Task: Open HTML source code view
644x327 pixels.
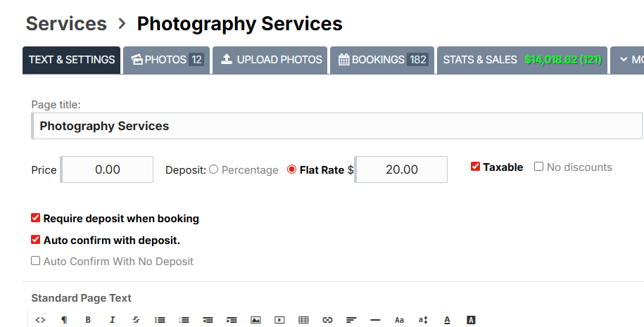Action: pyautogui.click(x=40, y=319)
